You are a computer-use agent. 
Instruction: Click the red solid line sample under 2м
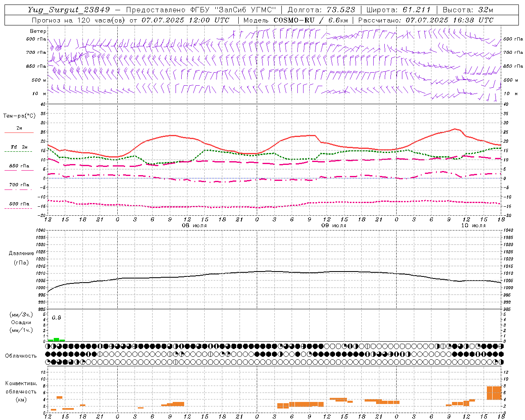pyautogui.click(x=19, y=133)
